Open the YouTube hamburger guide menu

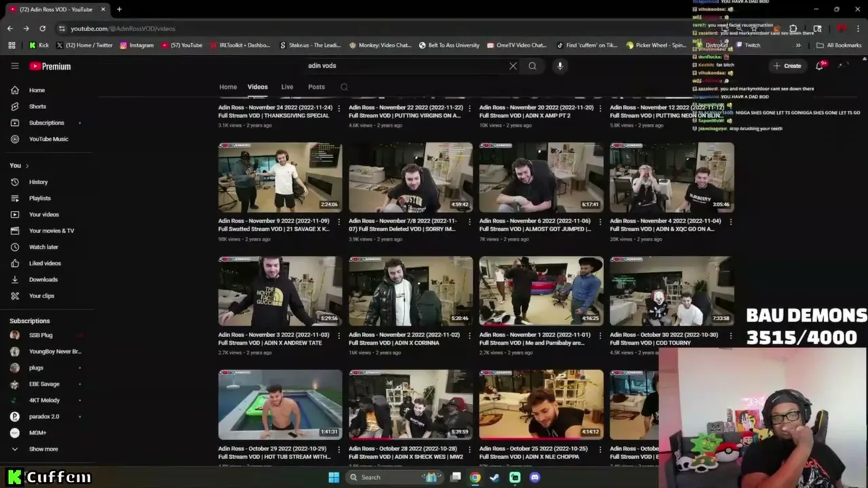[14, 66]
